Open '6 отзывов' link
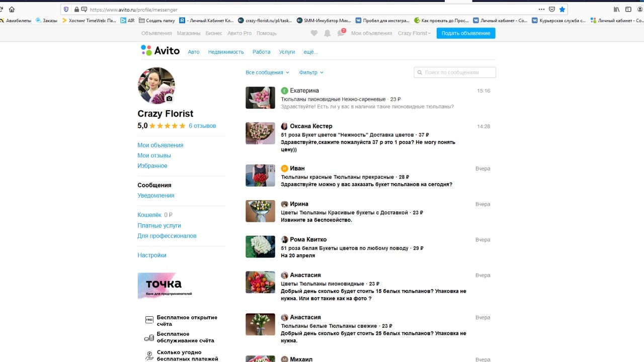 coord(202,126)
